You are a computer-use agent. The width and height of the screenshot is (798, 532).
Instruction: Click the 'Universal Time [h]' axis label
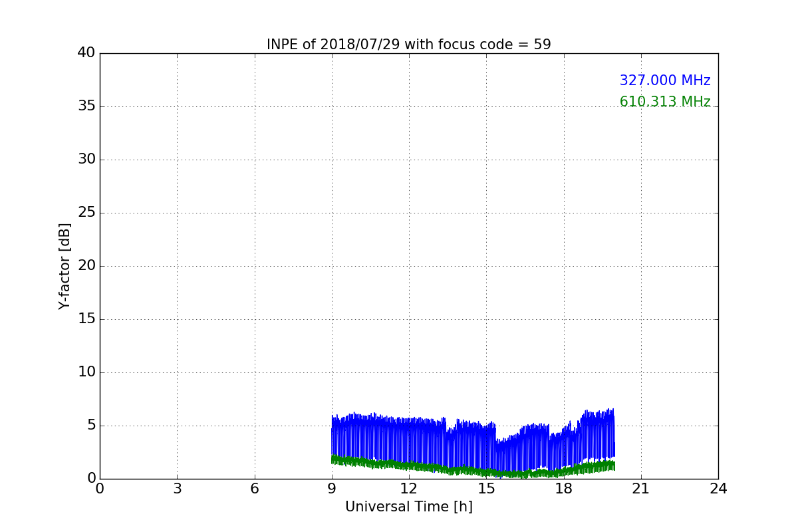(408, 507)
